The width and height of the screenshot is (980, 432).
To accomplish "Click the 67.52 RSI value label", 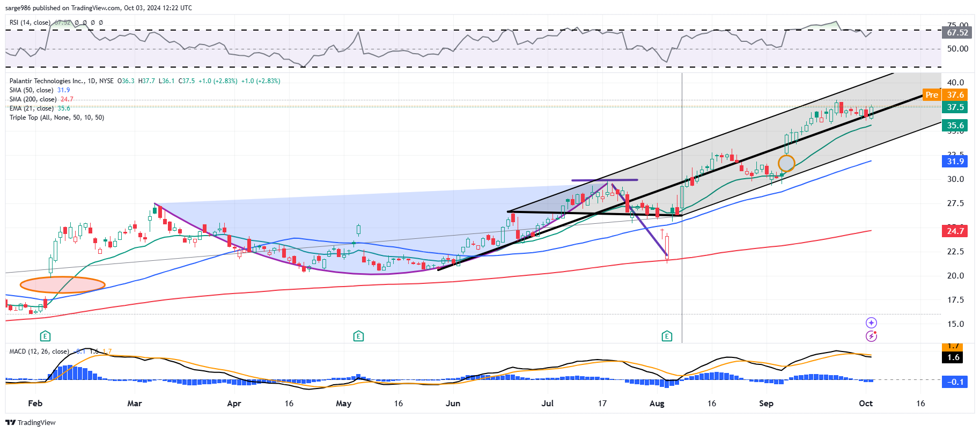I will (x=957, y=33).
